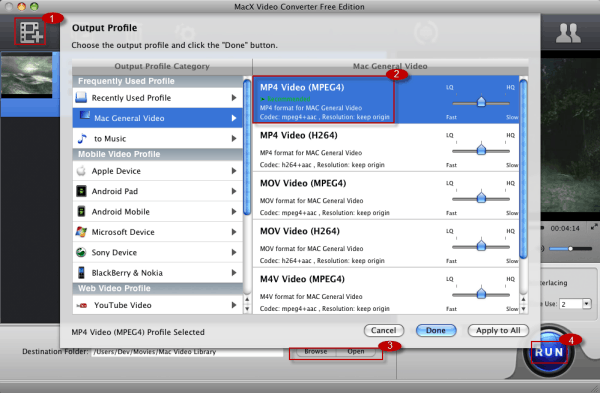This screenshot has height=393, width=600.
Task: Click the blue RUN button
Action: tap(549, 352)
